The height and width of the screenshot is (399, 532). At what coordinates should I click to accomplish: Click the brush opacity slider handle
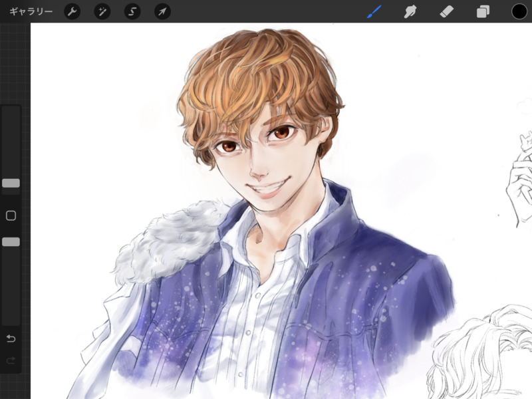pos(11,242)
